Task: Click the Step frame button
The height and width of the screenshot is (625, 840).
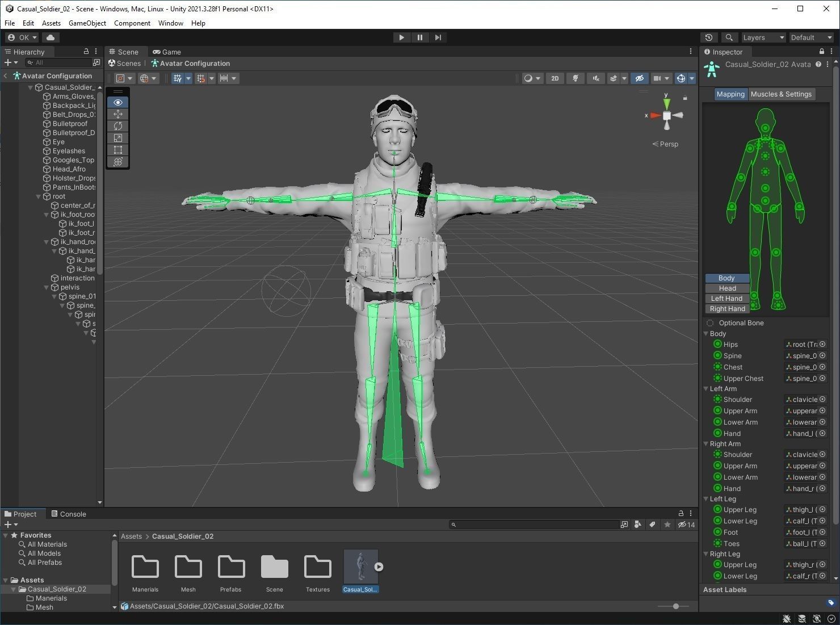Action: (x=438, y=37)
